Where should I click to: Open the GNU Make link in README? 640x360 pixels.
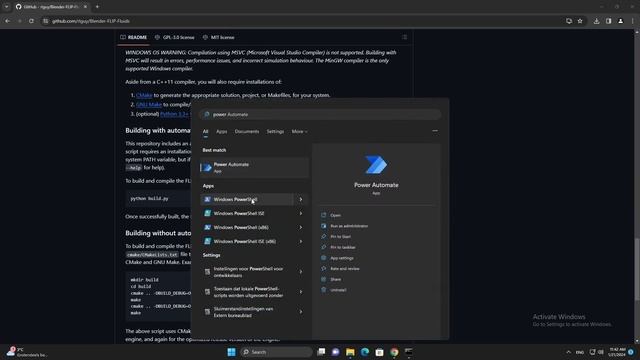(x=149, y=104)
